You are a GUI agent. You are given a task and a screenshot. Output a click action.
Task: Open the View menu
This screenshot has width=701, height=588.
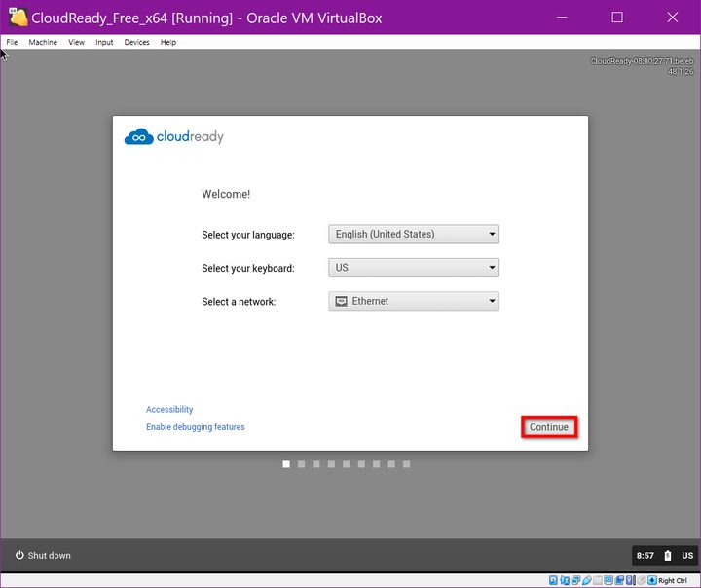pyautogui.click(x=77, y=42)
